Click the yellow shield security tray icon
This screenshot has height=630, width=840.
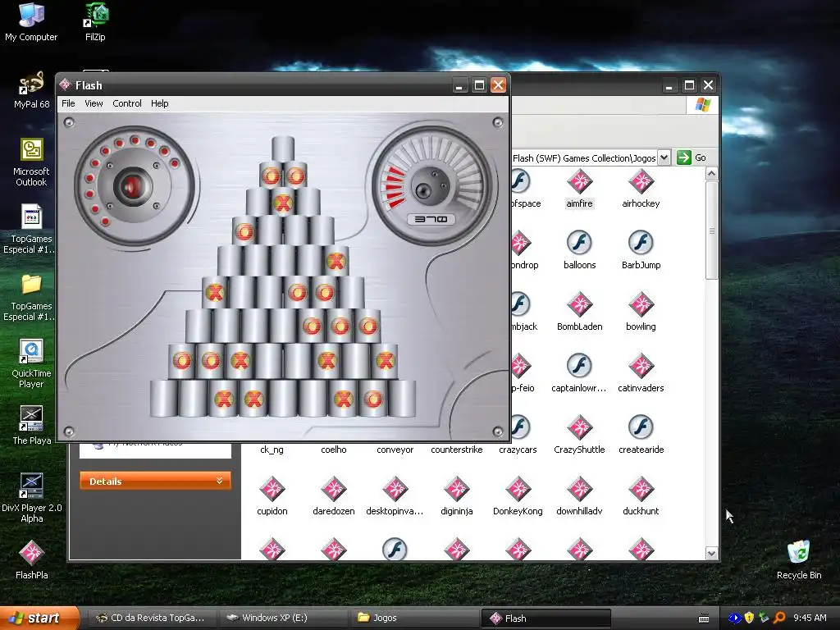point(750,618)
